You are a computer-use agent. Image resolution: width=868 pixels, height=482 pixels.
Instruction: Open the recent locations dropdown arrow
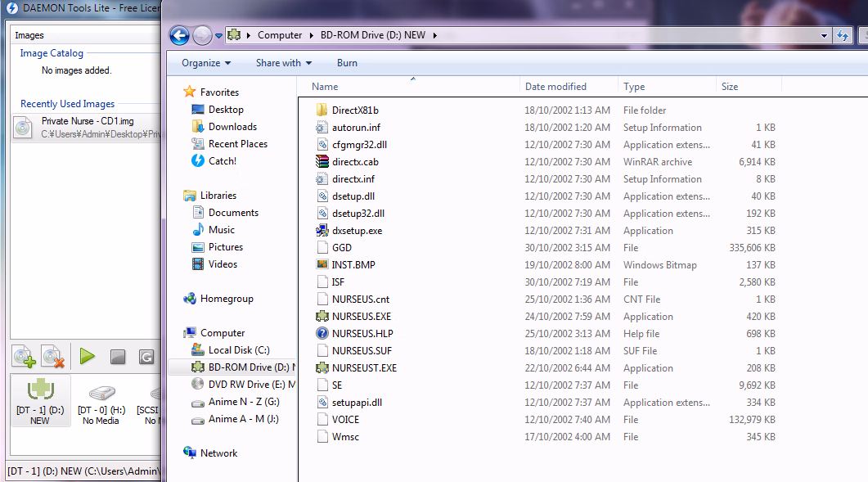pos(218,35)
